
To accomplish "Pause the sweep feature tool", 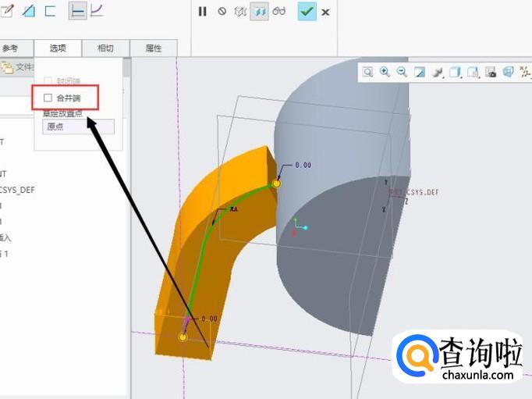I will tap(202, 12).
